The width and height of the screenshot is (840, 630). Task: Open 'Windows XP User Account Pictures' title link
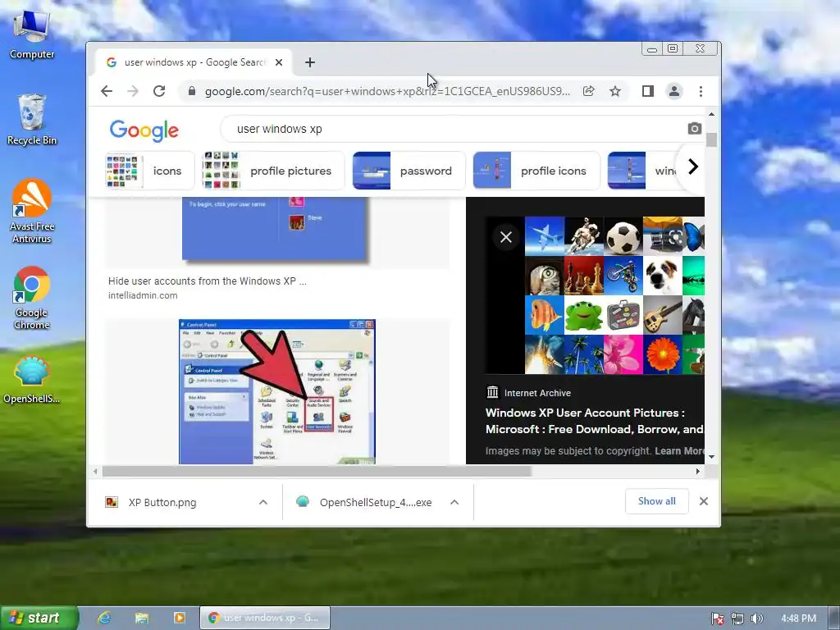pos(595,421)
